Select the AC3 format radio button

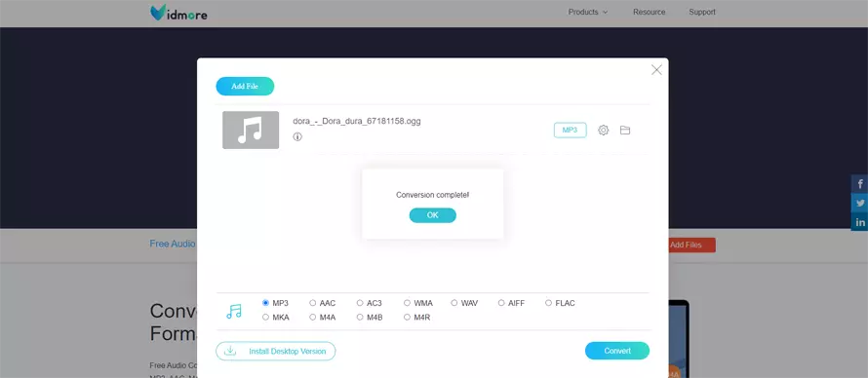[360, 303]
